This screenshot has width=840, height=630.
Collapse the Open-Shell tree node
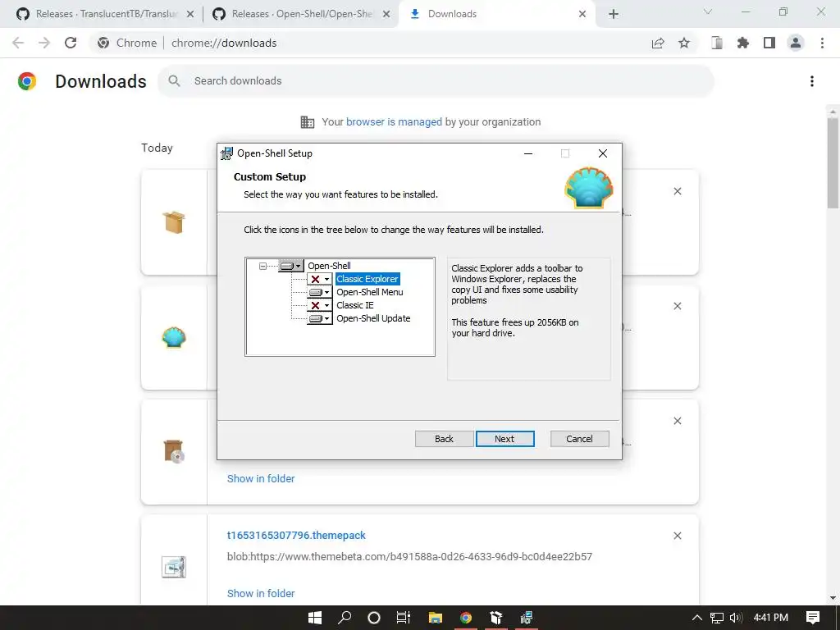(262, 266)
